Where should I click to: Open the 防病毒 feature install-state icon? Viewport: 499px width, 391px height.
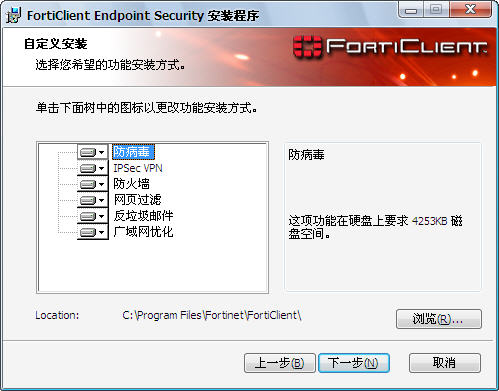(x=93, y=152)
